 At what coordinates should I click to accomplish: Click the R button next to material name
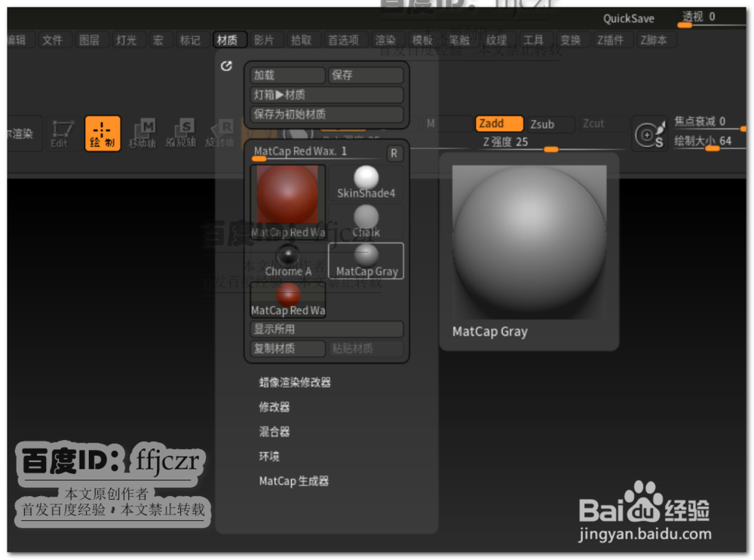click(394, 153)
